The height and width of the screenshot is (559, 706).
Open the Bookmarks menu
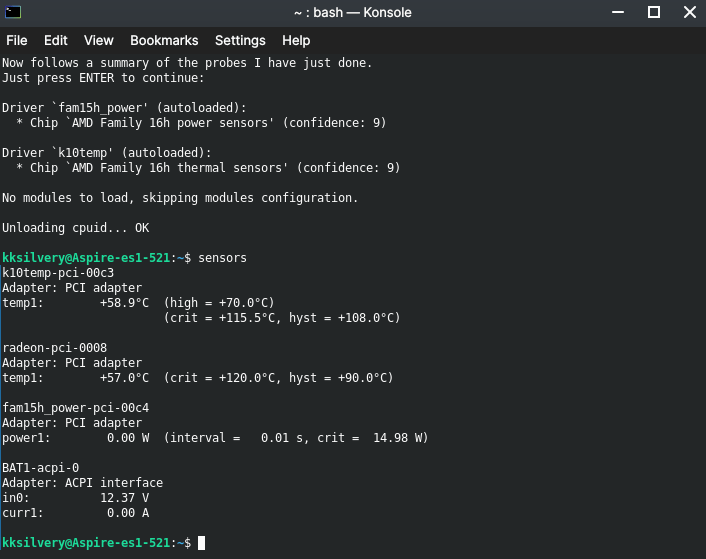164,41
